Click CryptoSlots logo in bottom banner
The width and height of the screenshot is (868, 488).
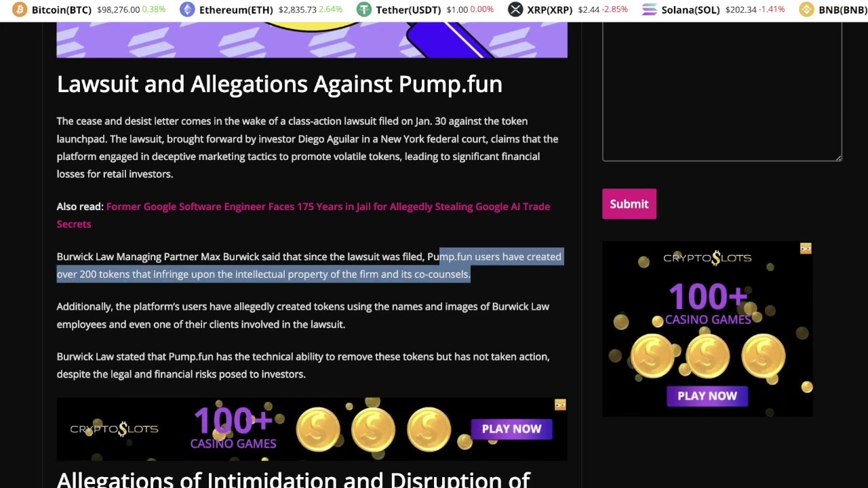(x=114, y=429)
